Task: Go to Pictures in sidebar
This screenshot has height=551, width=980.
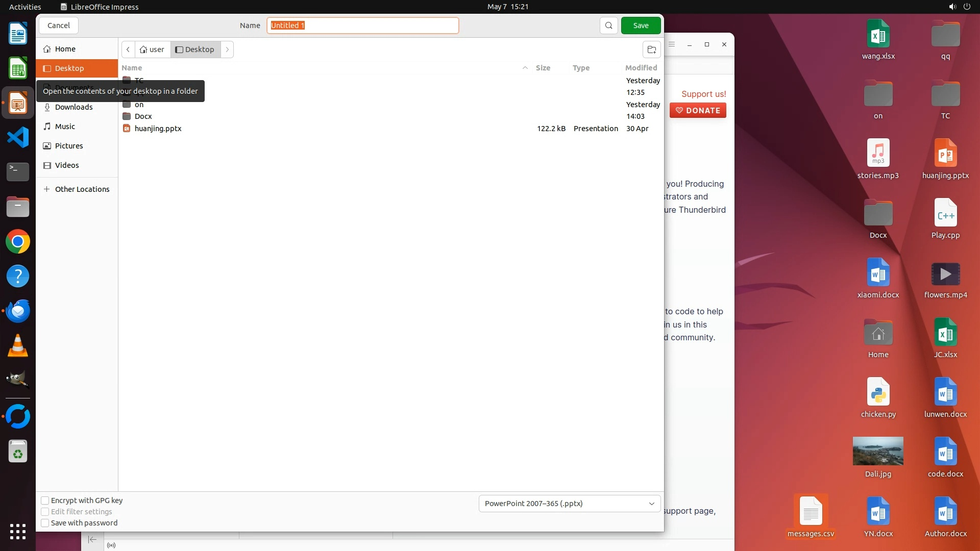Action: tap(69, 146)
